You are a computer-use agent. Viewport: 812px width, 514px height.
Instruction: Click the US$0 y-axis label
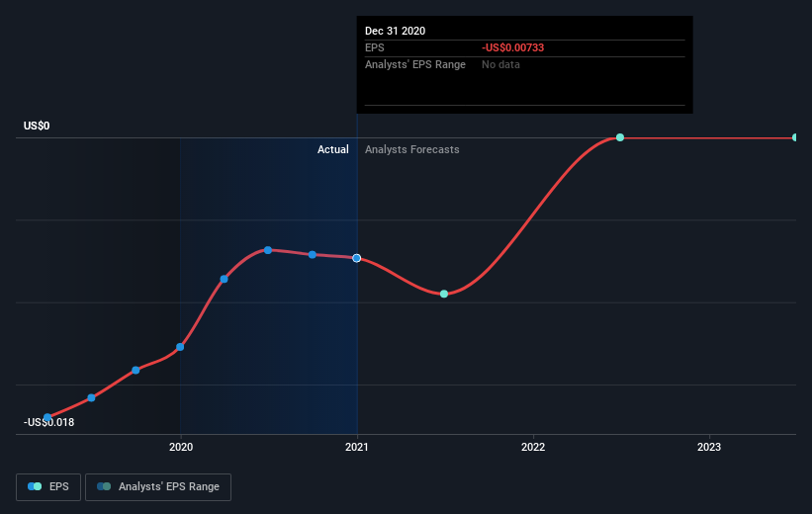37,126
